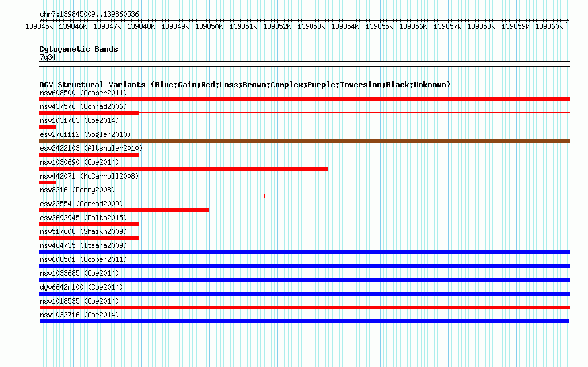Select the red bar for nsv608500 loss
Viewport: 588px width, 367px height.
304,99
